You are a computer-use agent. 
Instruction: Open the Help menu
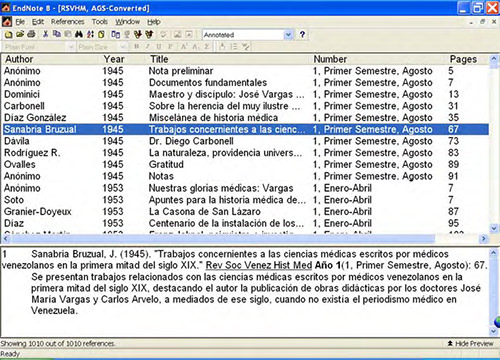[154, 22]
